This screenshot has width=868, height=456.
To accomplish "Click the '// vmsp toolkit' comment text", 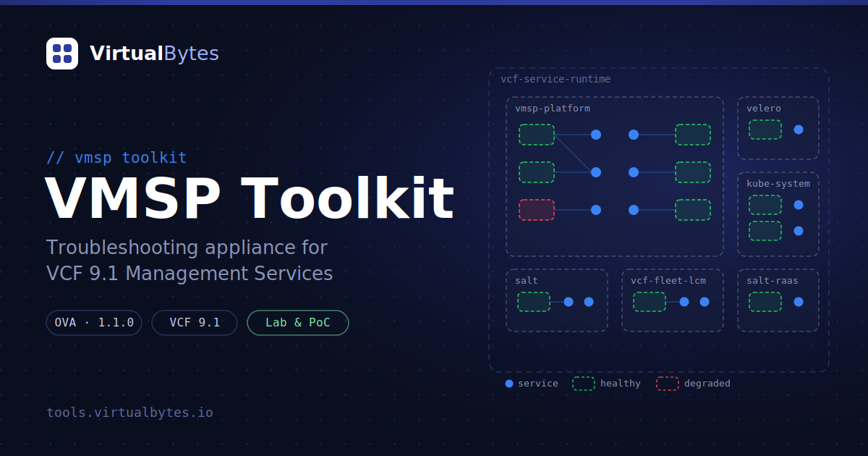I will click(116, 158).
